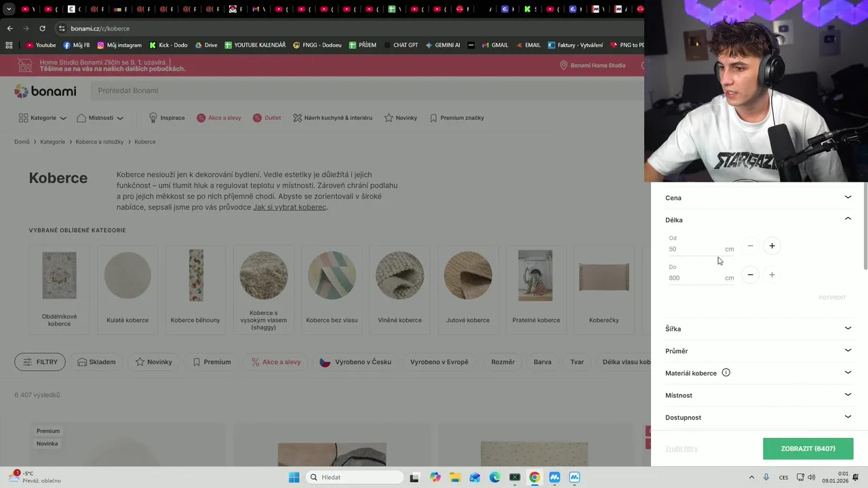This screenshot has height=488, width=868.
Task: Open the YOUTUBE KALENDÁŘ bookmark
Action: (255, 45)
